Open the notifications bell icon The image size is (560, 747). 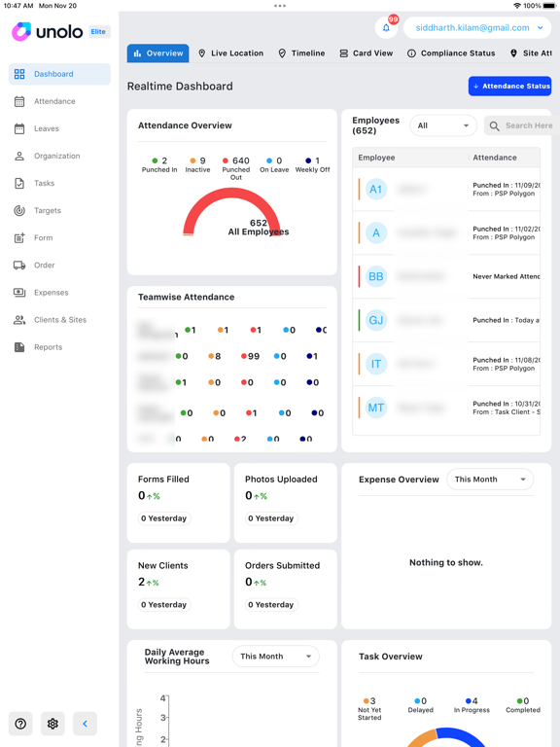386,28
